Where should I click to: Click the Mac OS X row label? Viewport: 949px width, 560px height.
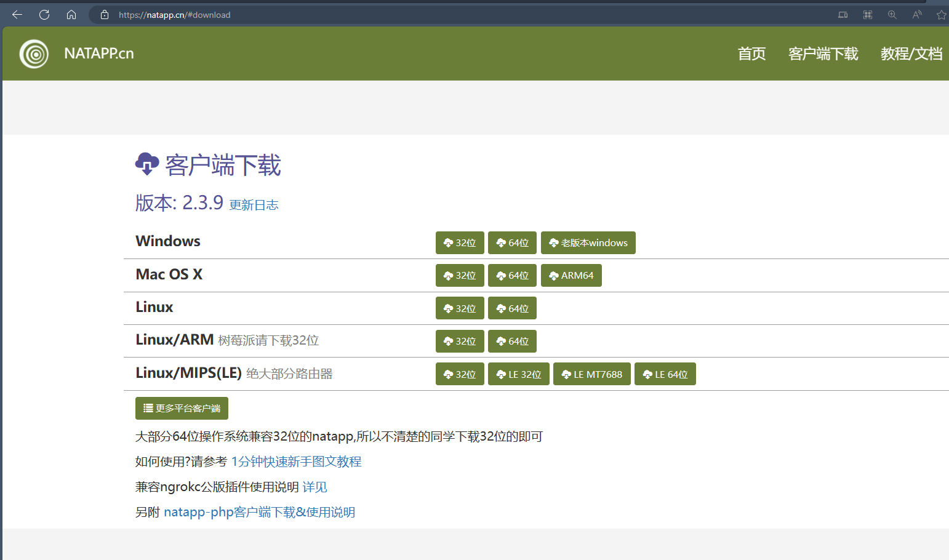point(169,274)
